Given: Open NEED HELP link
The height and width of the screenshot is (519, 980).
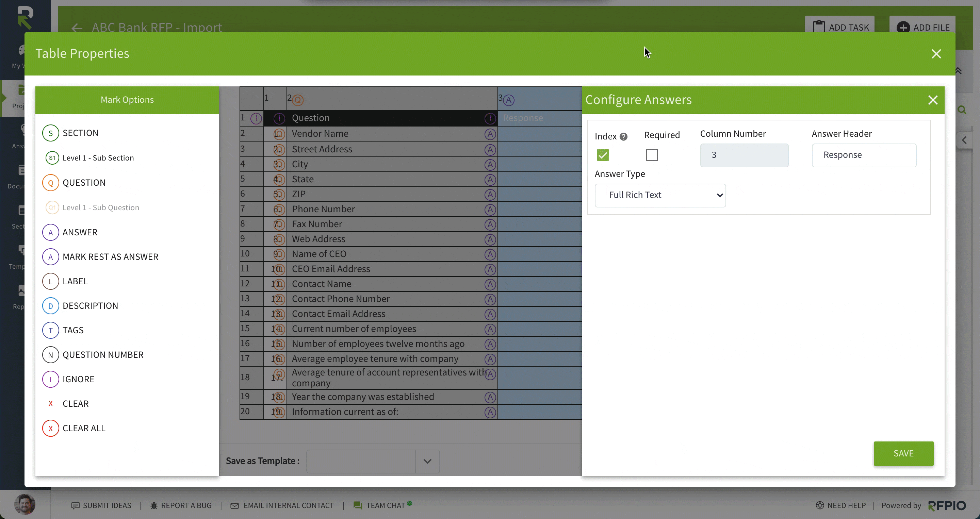Looking at the screenshot, I should pyautogui.click(x=841, y=506).
